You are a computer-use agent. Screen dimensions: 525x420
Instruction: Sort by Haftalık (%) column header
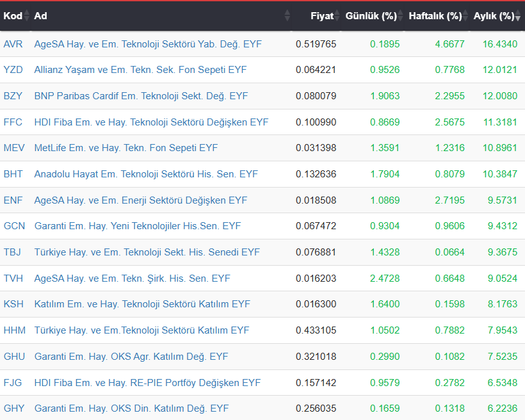[437, 16]
